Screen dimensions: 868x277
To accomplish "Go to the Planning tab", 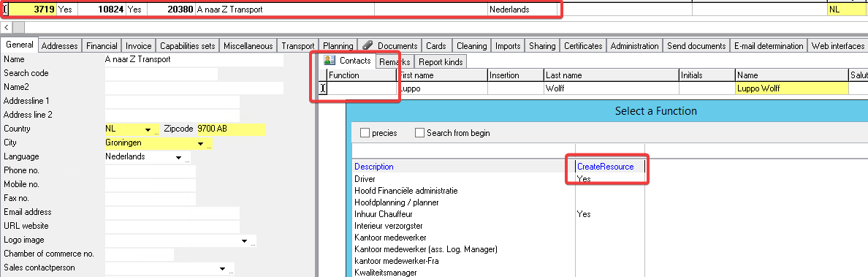I will [x=338, y=46].
